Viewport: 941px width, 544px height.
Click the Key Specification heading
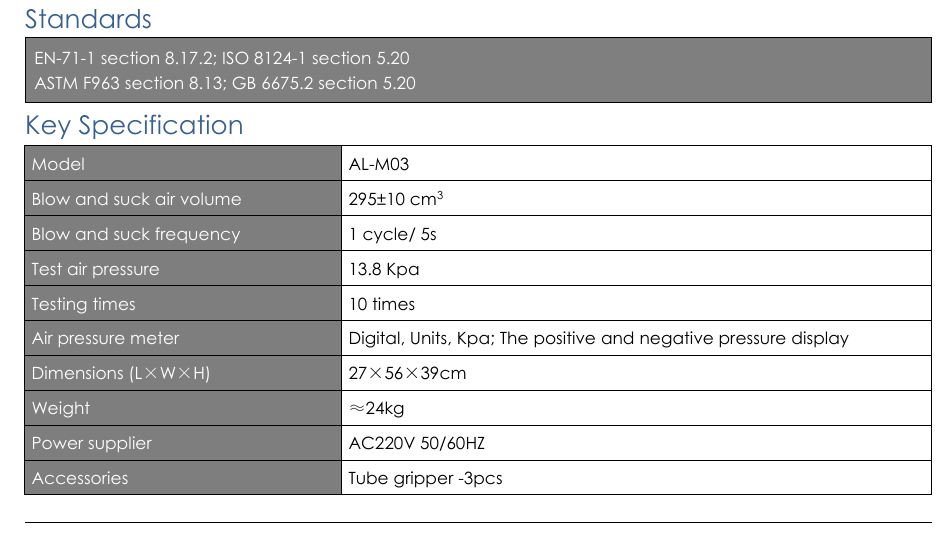[x=134, y=125]
